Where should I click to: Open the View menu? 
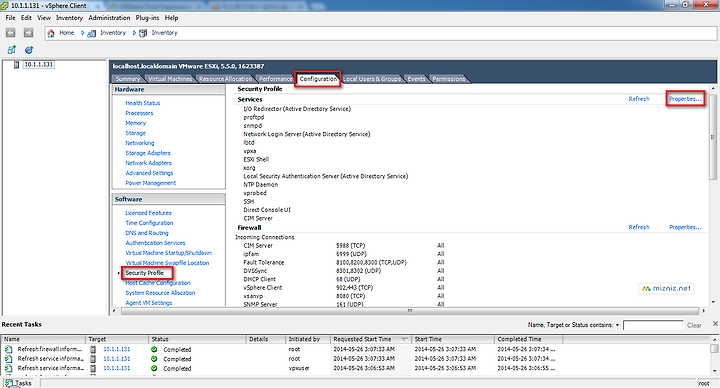44,17
